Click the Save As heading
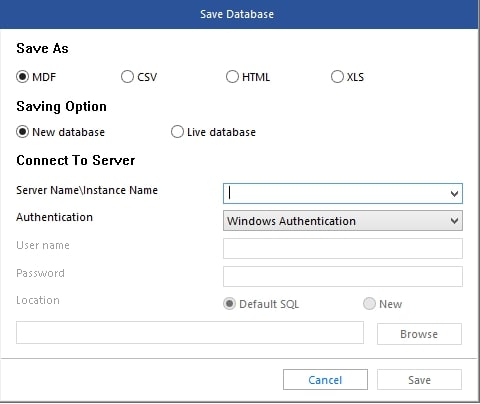Image resolution: width=480 pixels, height=404 pixels. [x=42, y=49]
